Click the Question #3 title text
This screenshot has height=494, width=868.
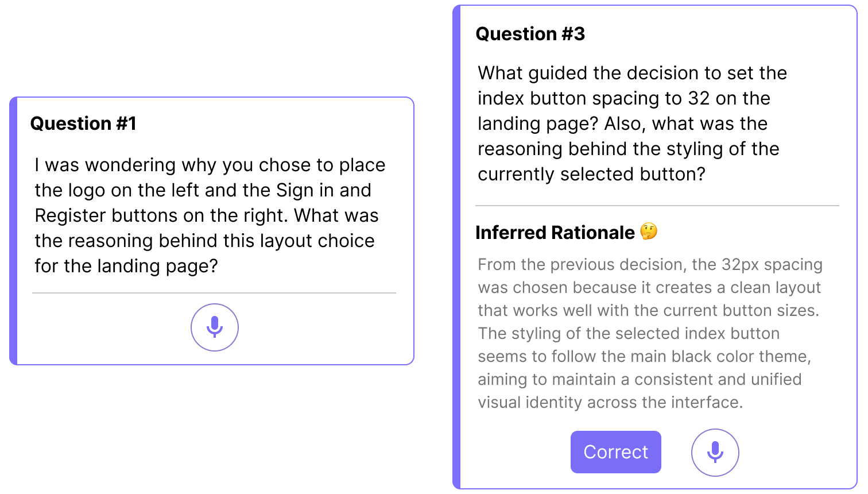tap(531, 34)
